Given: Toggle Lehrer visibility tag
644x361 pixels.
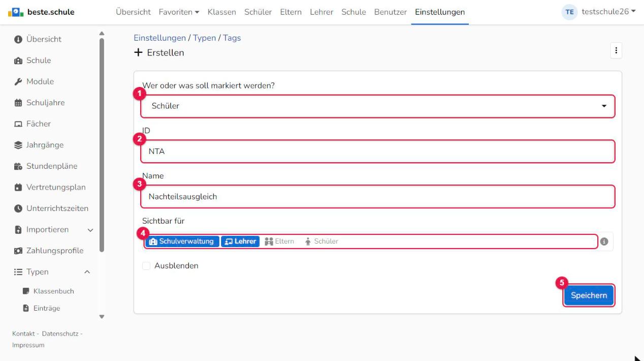Looking at the screenshot, I should click(x=240, y=242).
